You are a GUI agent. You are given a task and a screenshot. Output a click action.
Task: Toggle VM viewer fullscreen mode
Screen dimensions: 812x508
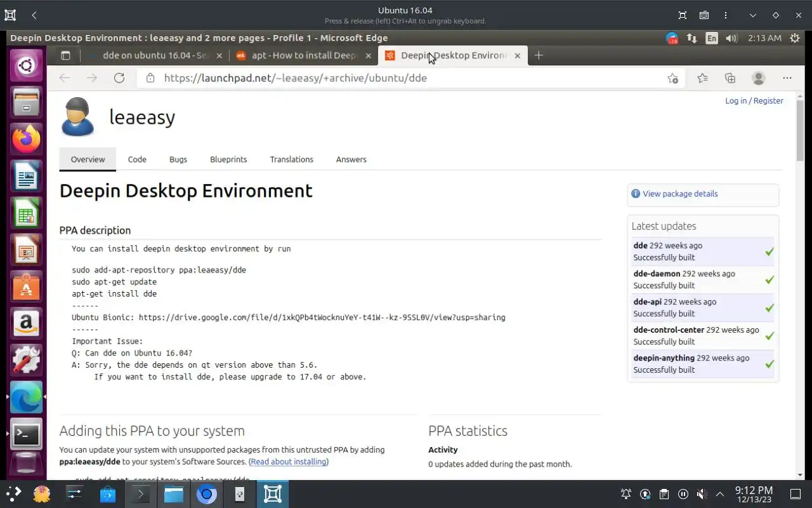[683, 15]
